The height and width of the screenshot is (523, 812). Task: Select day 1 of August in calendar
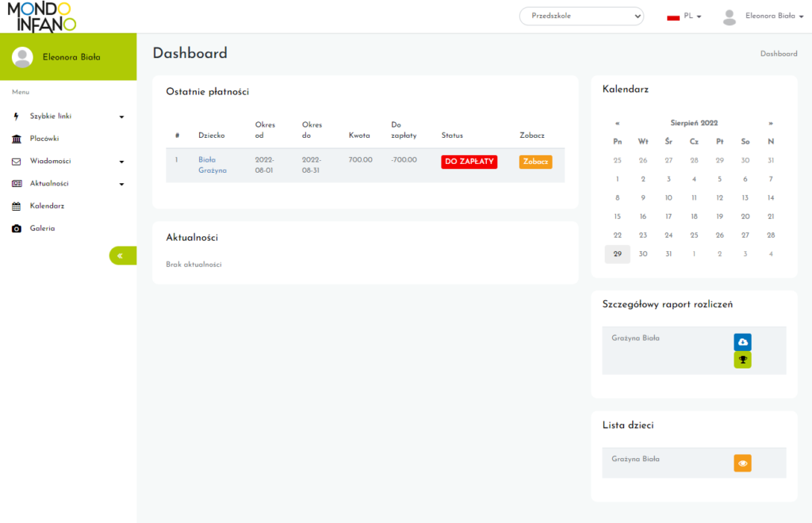pos(617,179)
